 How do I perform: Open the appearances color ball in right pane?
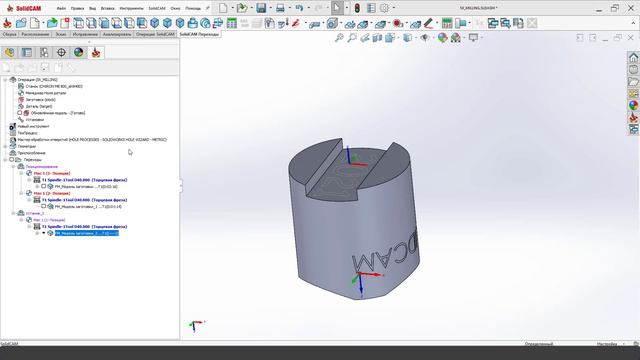tap(633, 105)
